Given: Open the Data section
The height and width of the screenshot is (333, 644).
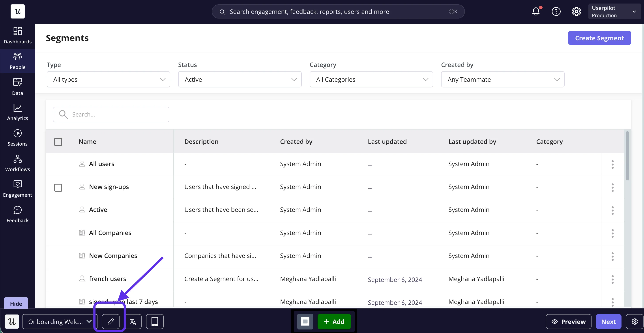Looking at the screenshot, I should click(17, 87).
